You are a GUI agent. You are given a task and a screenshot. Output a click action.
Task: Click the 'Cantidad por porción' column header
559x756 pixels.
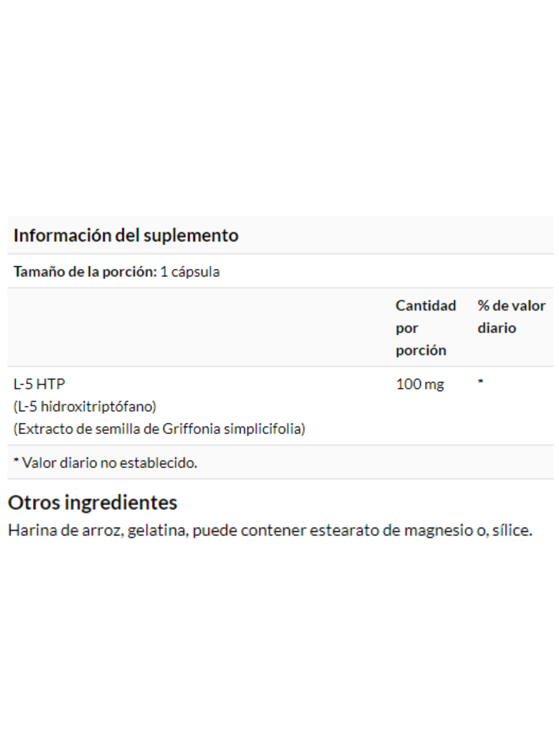point(426,328)
